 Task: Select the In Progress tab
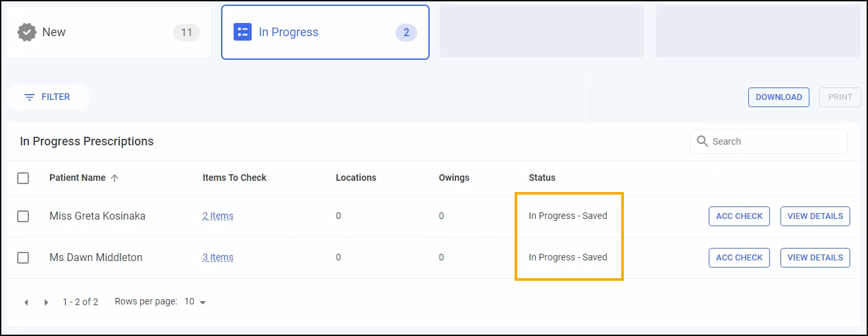point(325,32)
